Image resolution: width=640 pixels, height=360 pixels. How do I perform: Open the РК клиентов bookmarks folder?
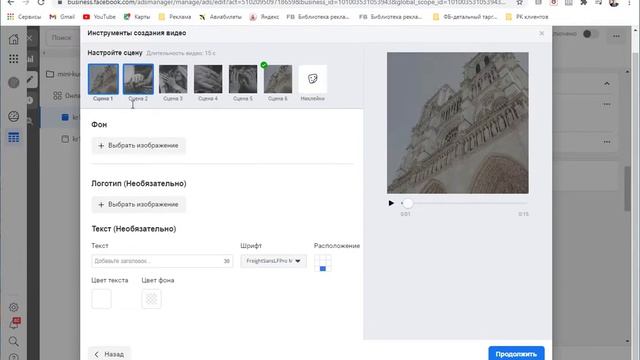(527, 17)
